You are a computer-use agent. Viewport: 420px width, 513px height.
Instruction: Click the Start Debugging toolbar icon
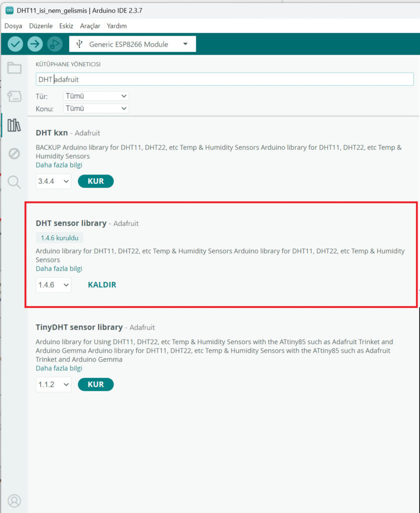pos(54,44)
